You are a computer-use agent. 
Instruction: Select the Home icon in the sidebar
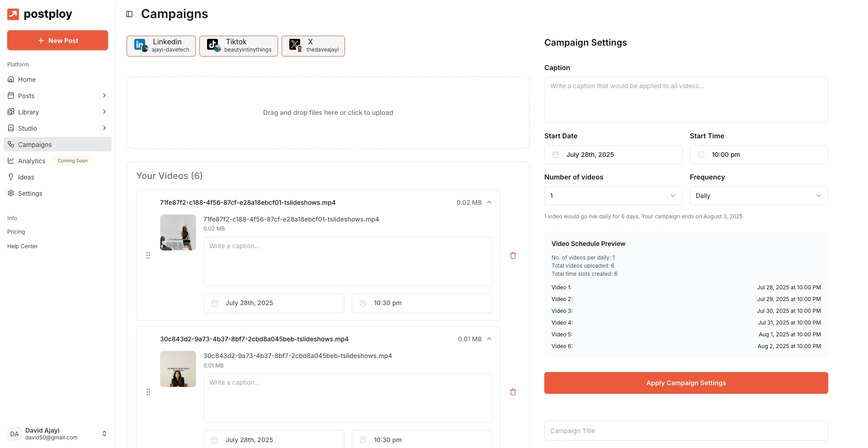tap(10, 79)
